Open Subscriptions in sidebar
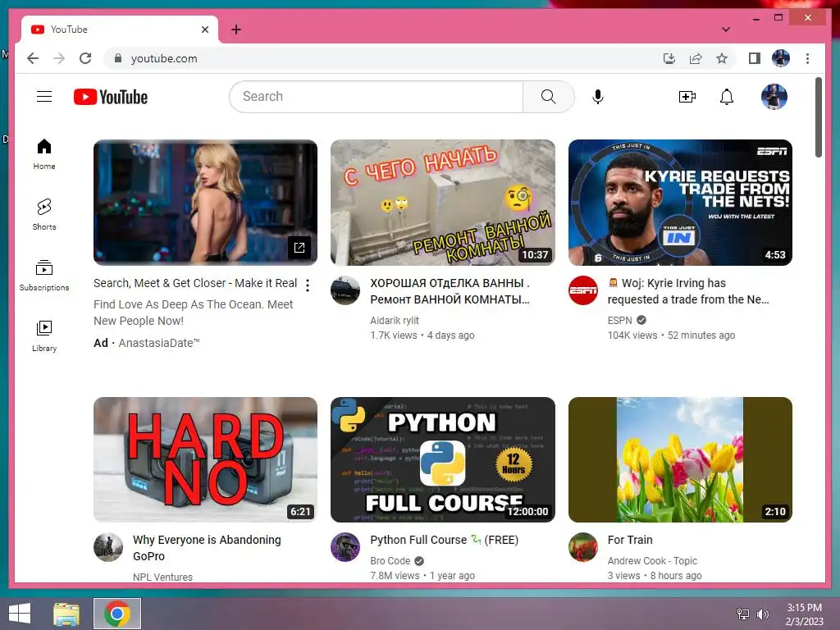 pyautogui.click(x=44, y=276)
